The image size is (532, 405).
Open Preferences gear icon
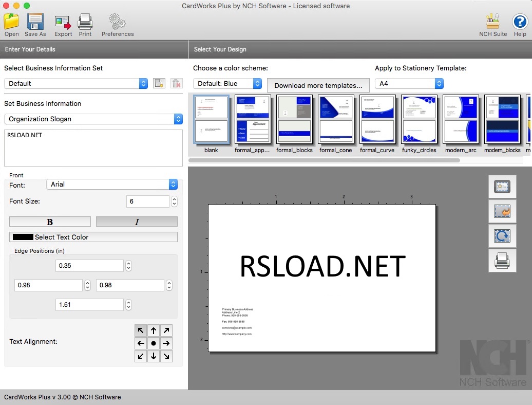117,23
